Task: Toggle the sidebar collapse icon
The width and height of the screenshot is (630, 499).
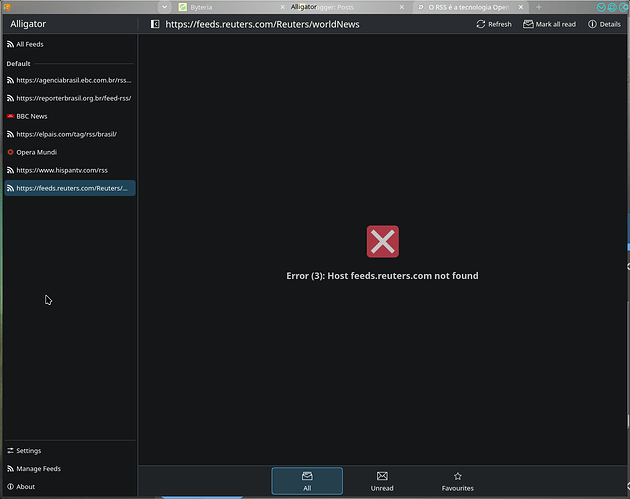Action: click(x=154, y=24)
